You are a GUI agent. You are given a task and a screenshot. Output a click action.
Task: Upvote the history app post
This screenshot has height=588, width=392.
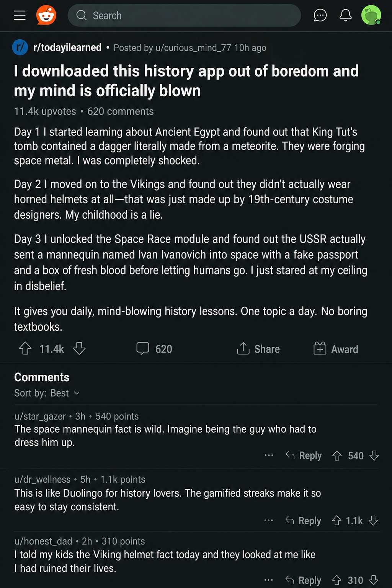click(25, 348)
